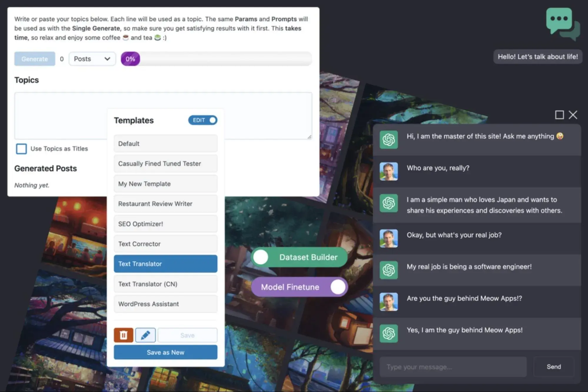Viewport: 588px width, 392px height.
Task: Toggle the Dataset Builder switch
Action: click(x=261, y=257)
